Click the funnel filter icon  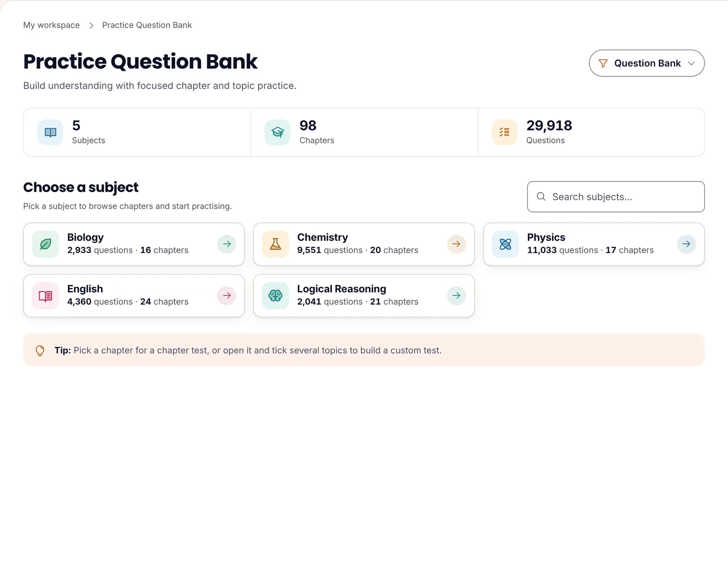(x=603, y=63)
